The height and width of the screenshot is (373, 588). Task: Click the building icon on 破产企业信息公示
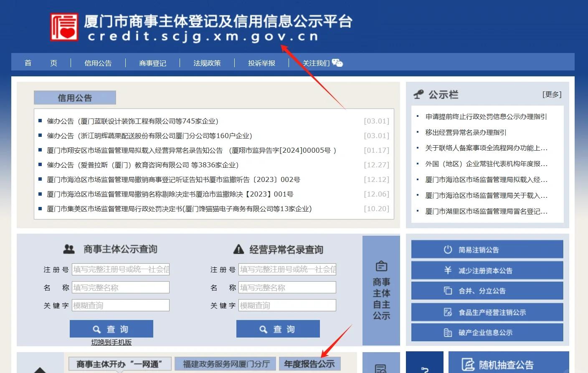[x=448, y=332]
